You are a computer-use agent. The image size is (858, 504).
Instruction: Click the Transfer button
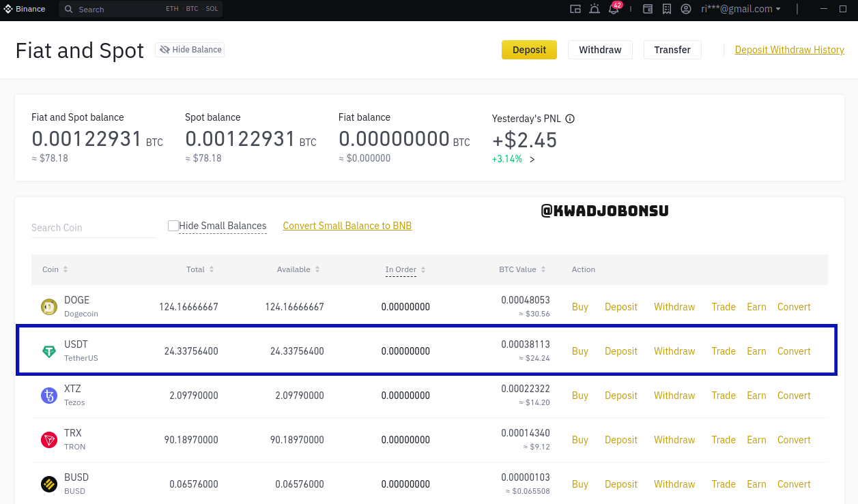pyautogui.click(x=672, y=50)
